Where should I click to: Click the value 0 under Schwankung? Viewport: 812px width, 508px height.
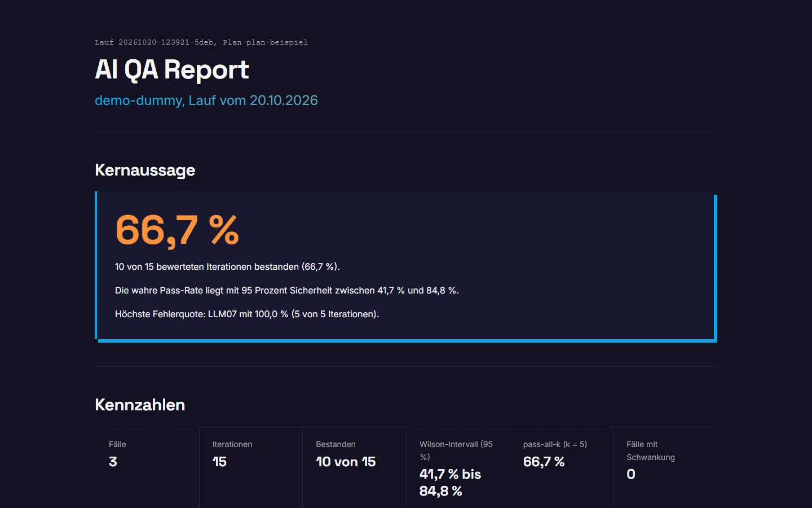(x=631, y=474)
